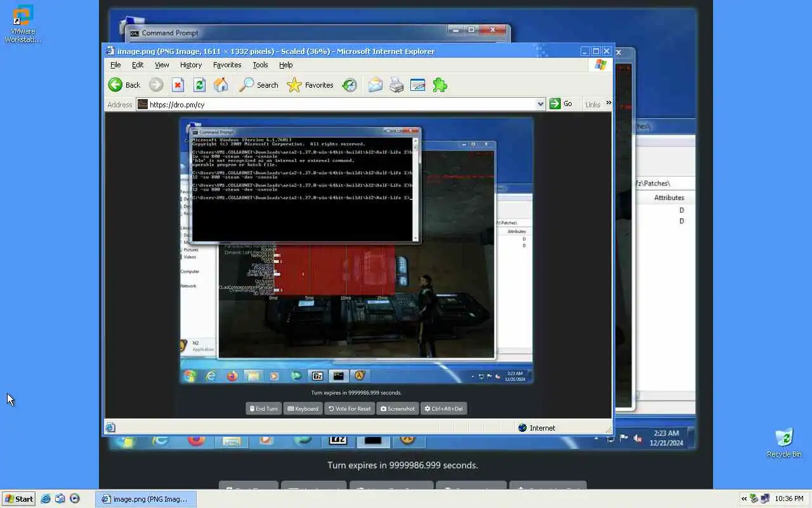Click the Links toolbar label
Viewport: 812px width, 508px height.
tap(593, 105)
